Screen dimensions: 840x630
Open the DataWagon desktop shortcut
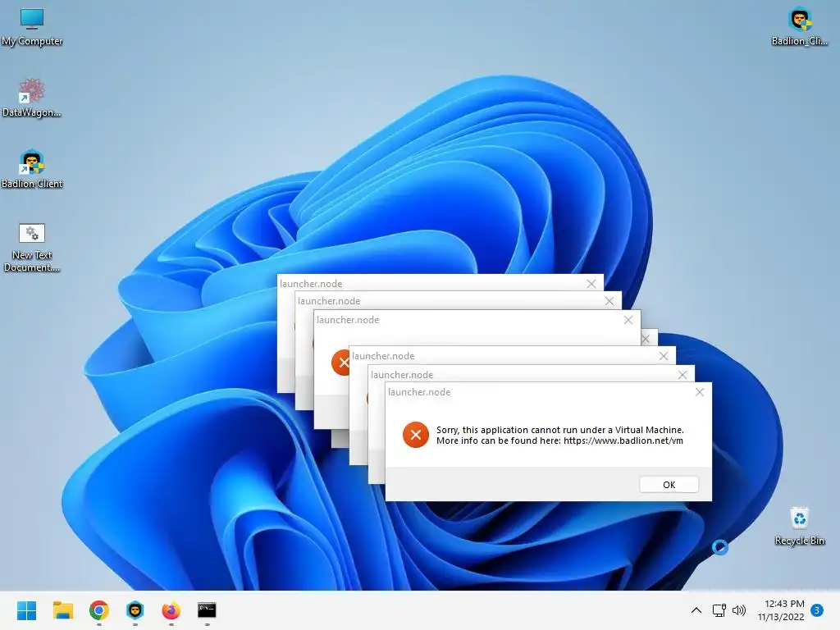coord(32,98)
